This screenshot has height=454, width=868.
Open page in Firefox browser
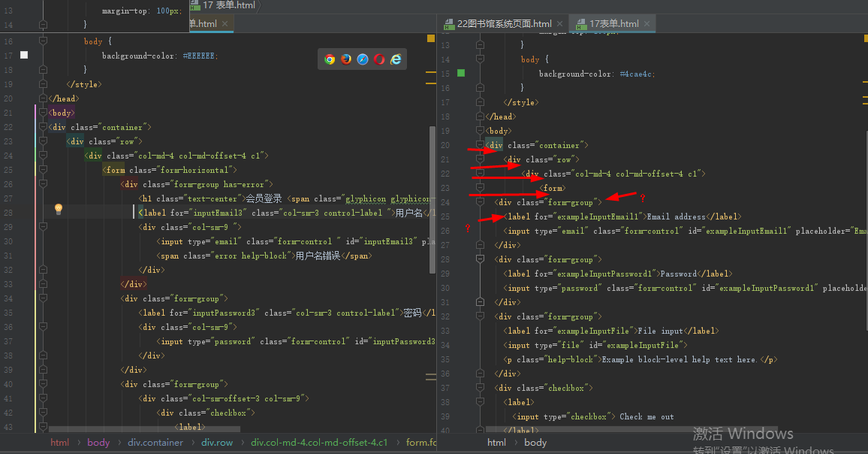[346, 59]
